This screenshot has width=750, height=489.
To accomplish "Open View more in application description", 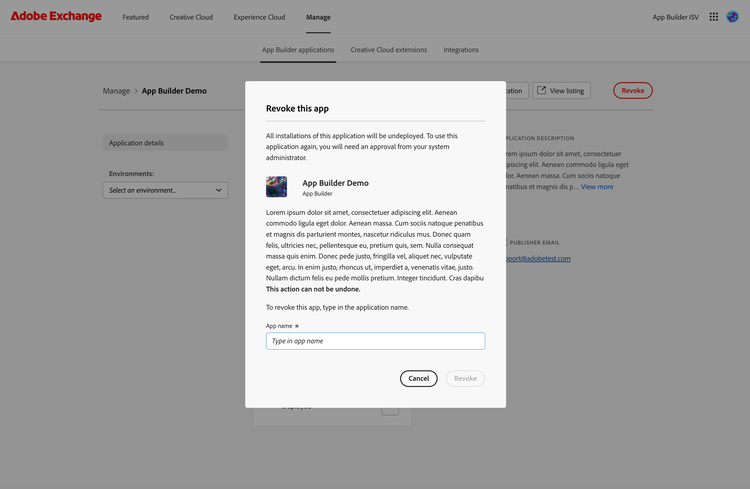I will point(597,187).
